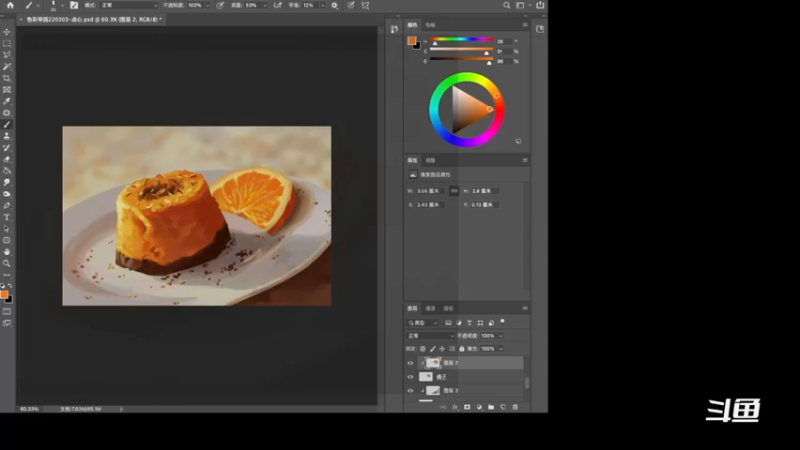Select the Frame tool
This screenshot has height=450, width=800.
7,90
